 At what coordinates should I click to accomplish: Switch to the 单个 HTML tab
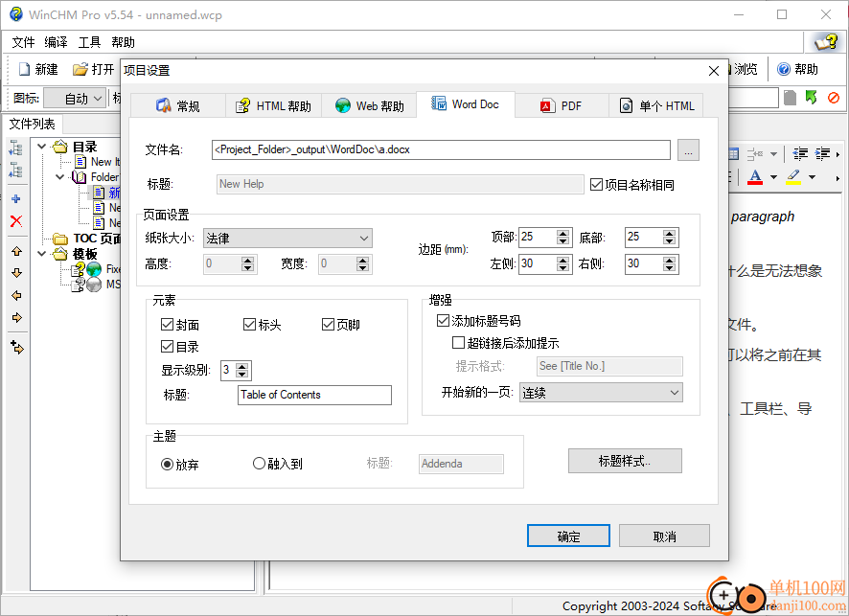pos(656,106)
